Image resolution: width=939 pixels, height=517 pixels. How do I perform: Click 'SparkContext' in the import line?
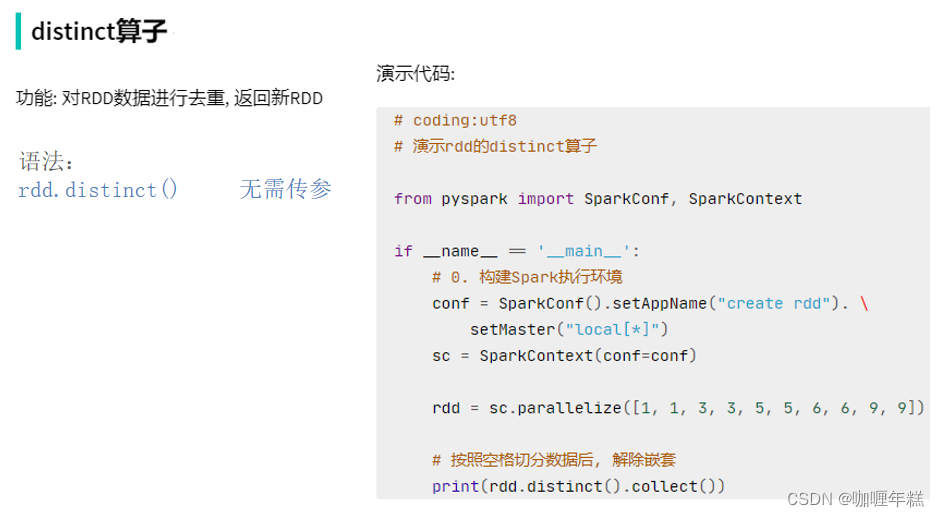click(745, 199)
